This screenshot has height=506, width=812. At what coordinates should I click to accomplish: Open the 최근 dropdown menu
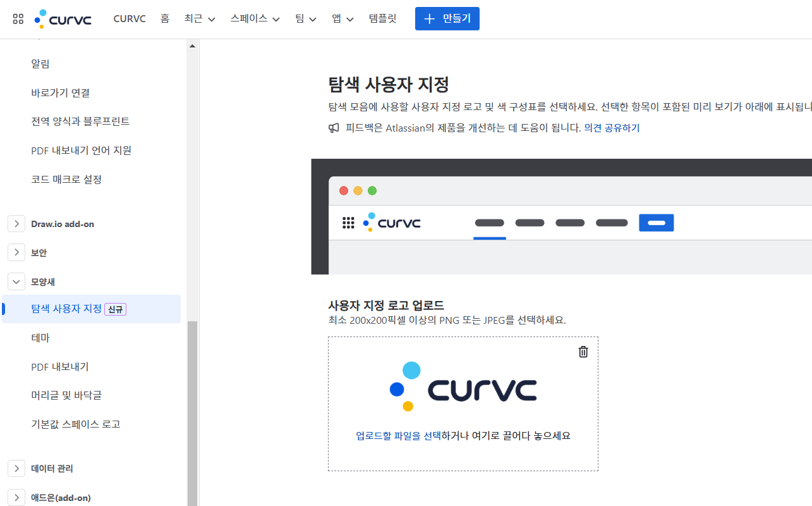coord(200,19)
